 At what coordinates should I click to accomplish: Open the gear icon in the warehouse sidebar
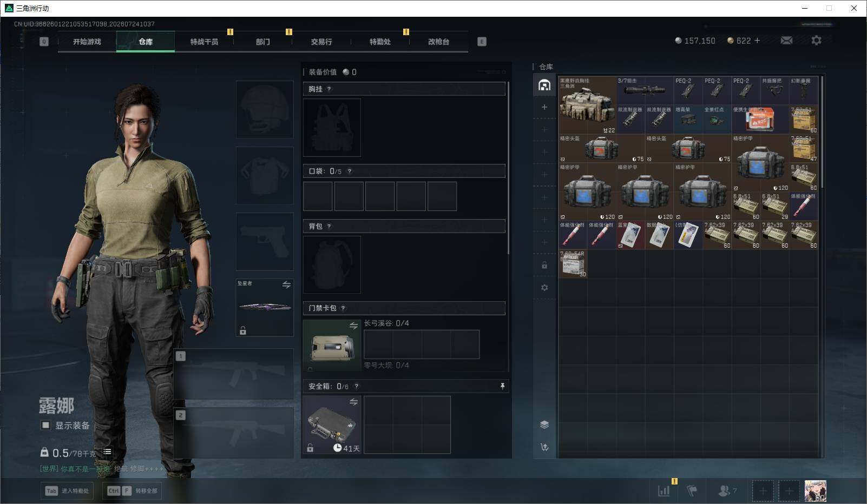[x=544, y=288]
